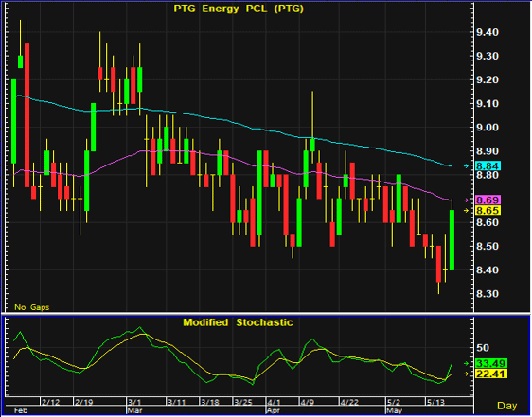Click the yellow 22.41 stochastic value tag

pyautogui.click(x=491, y=374)
